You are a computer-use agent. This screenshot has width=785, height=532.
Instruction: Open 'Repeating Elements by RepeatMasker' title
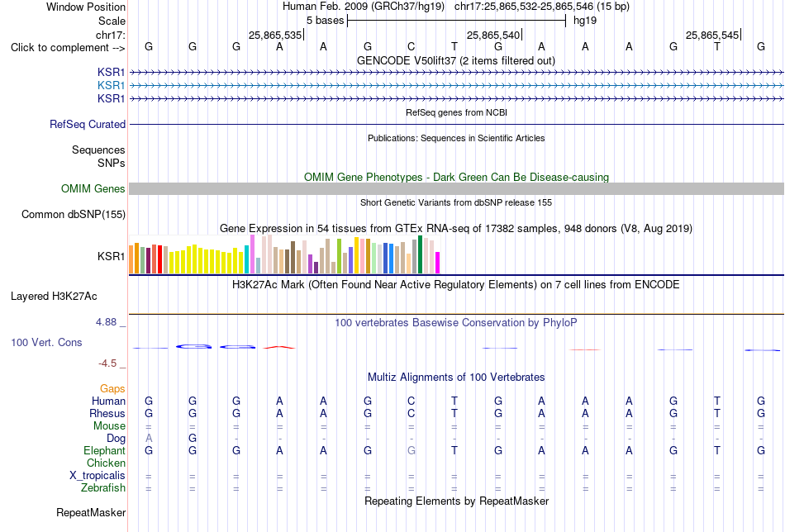tap(456, 501)
